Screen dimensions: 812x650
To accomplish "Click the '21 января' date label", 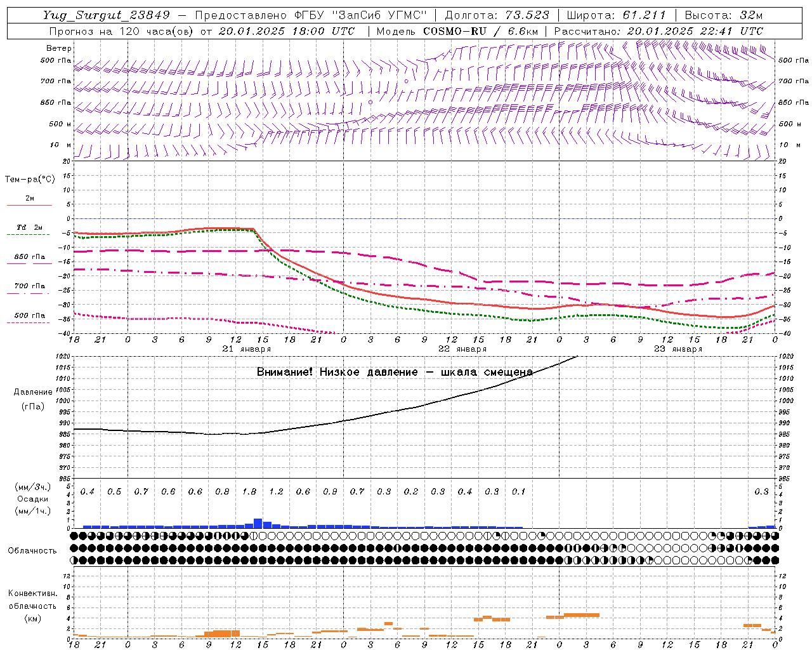I will (x=246, y=349).
